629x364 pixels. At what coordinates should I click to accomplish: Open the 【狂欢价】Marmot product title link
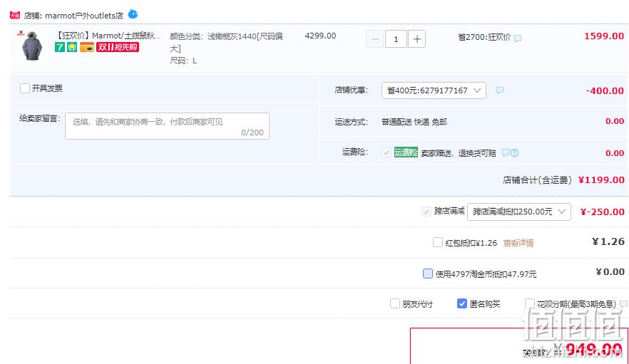pyautogui.click(x=108, y=36)
